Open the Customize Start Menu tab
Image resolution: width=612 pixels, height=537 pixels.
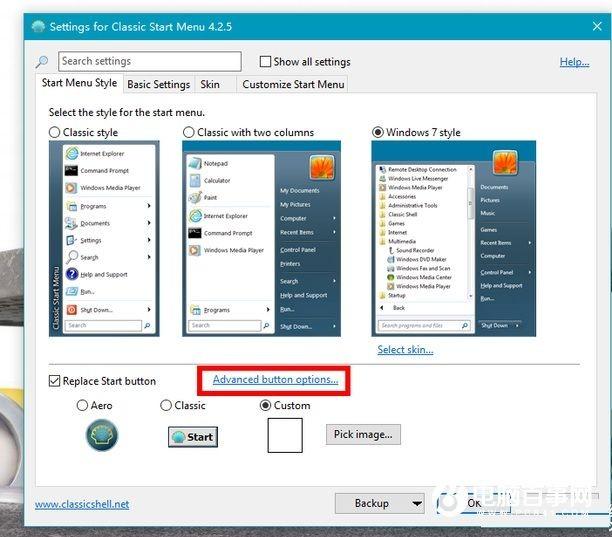(x=293, y=85)
